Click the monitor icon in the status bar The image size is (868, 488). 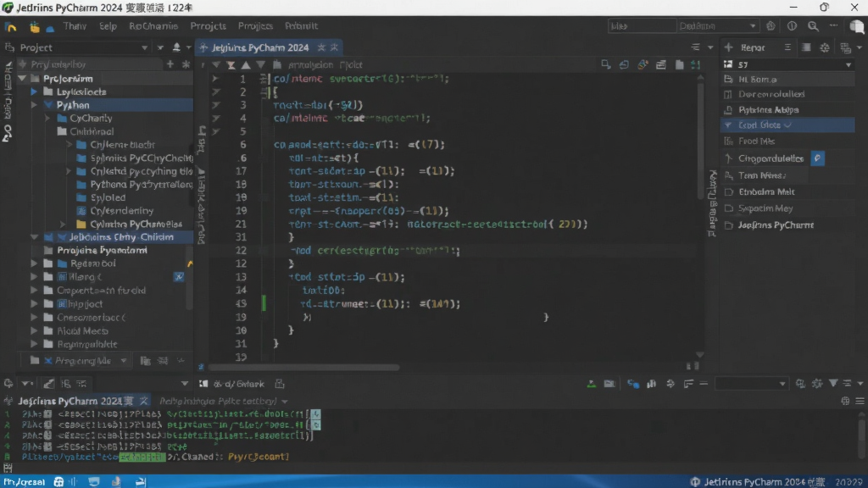(93, 482)
